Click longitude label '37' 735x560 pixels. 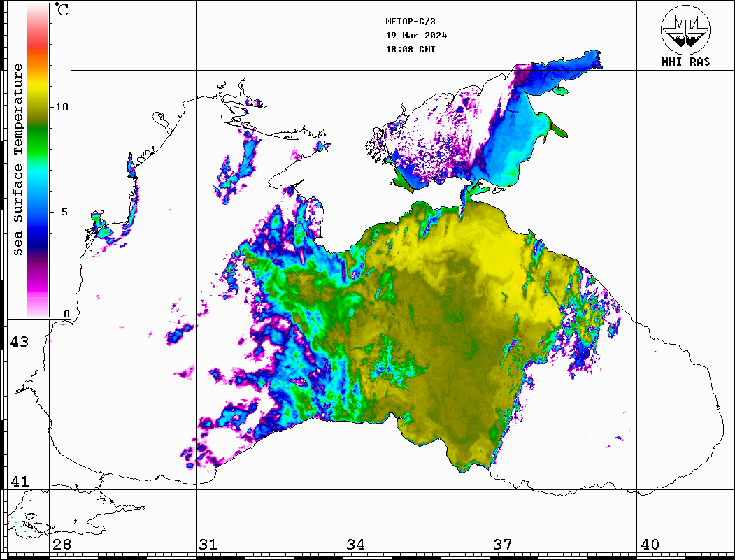(503, 545)
